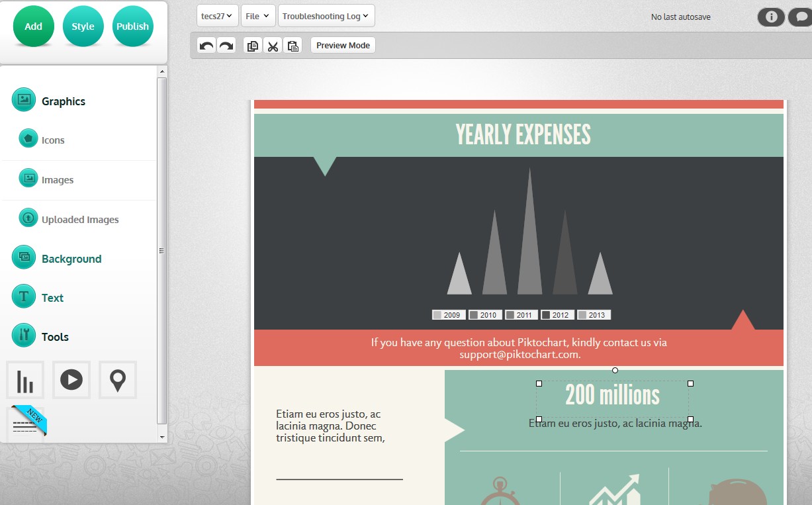
Task: Click the copy icon in toolbar
Action: point(252,46)
